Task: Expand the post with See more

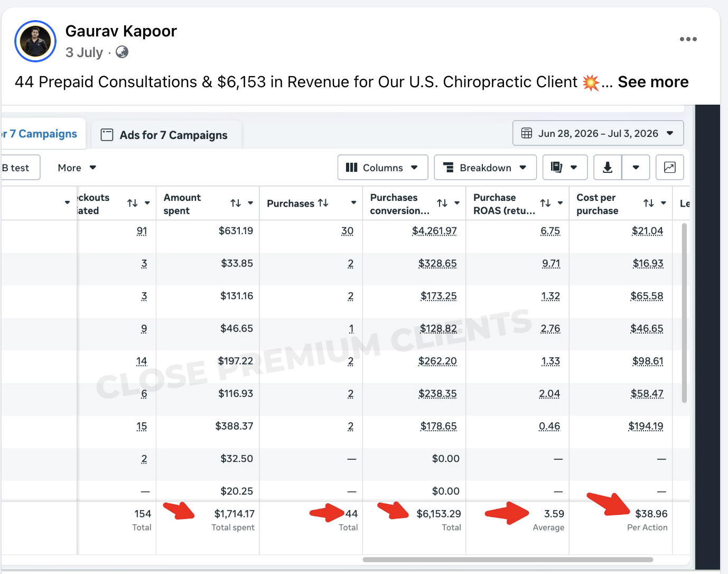Action: tap(653, 82)
